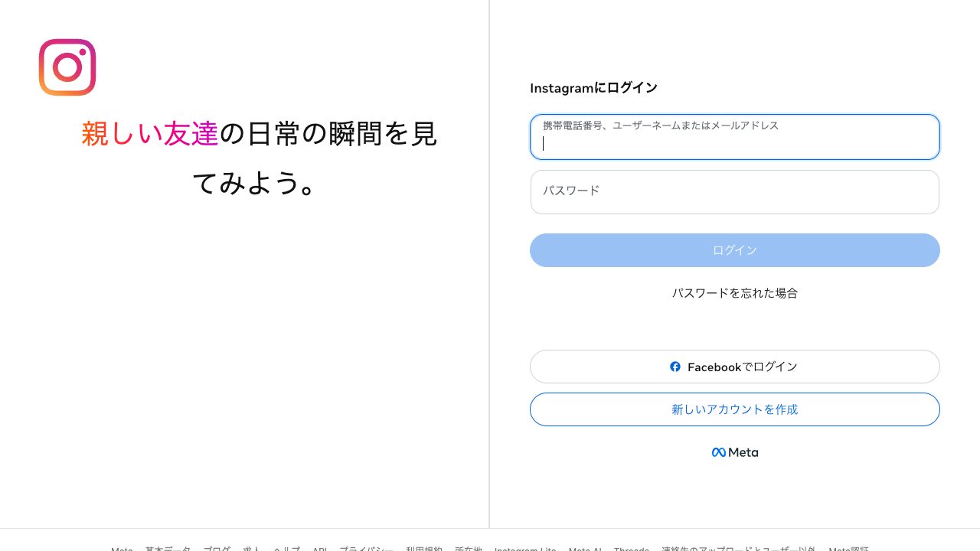Click the ログイン button
Viewport: 980px width, 551px height.
point(734,250)
